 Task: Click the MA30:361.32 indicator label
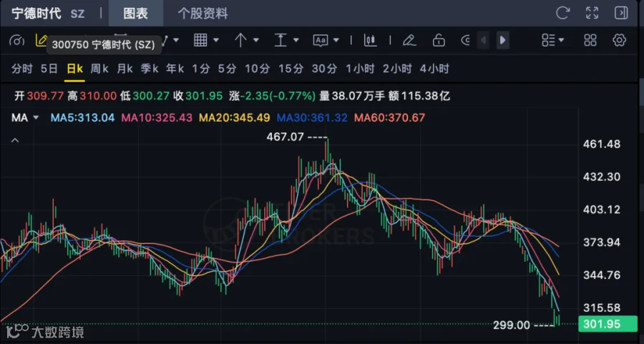coord(312,118)
